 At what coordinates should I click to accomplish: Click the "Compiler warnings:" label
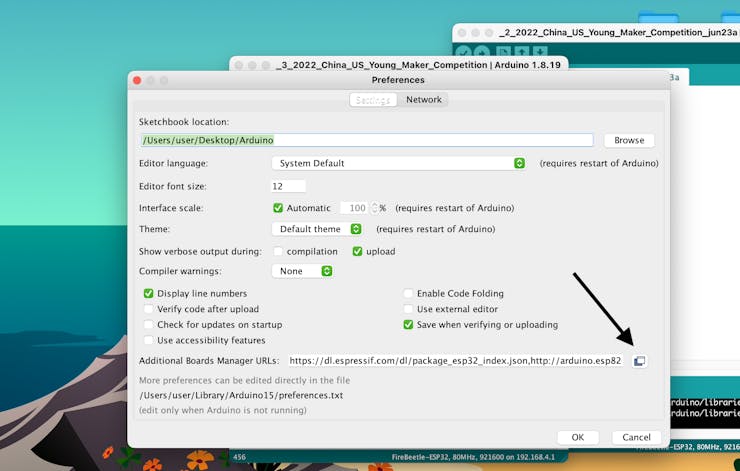(x=180, y=271)
